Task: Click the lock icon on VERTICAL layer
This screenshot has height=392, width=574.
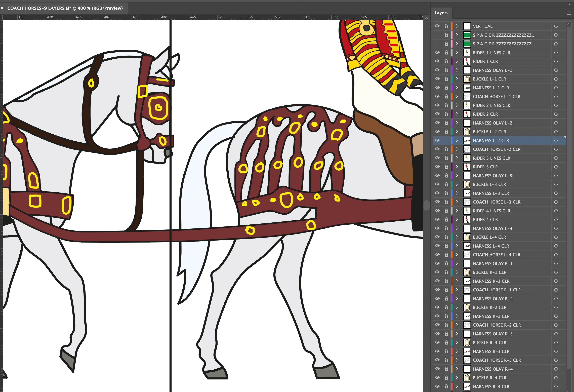Action: click(446, 26)
